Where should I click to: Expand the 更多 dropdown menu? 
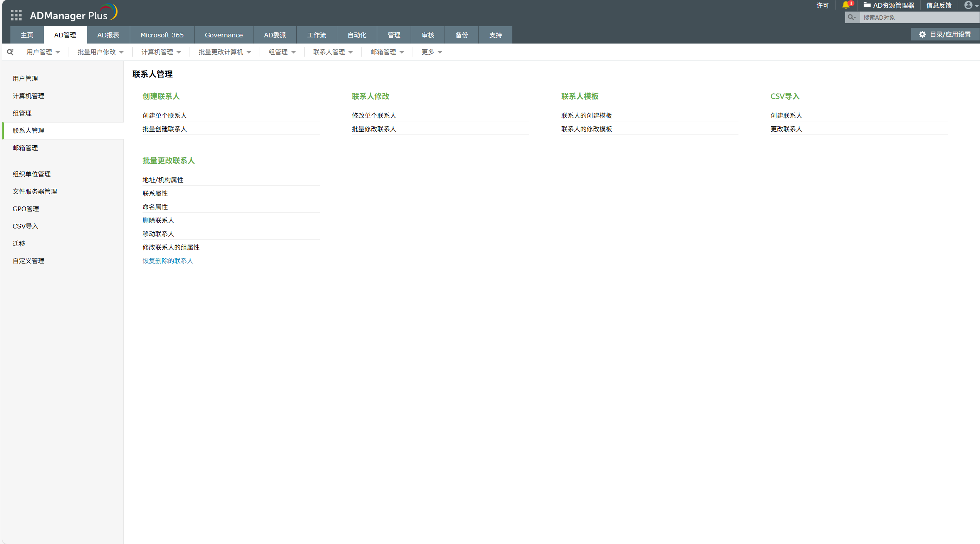click(431, 52)
